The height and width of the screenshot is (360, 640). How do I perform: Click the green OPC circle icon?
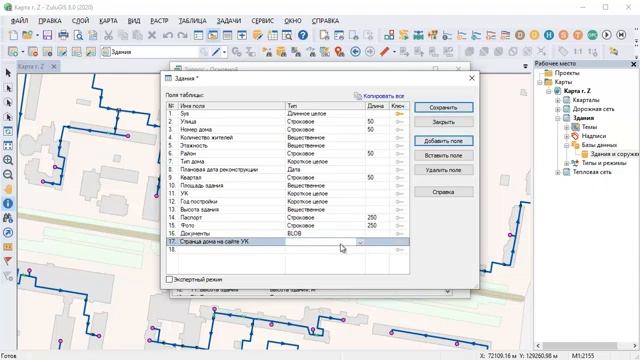tap(592, 35)
